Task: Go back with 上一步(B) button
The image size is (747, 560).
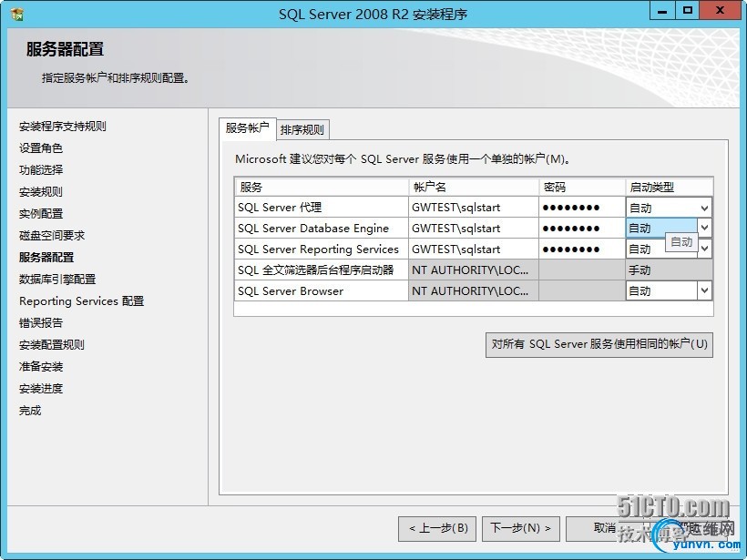Action: [437, 528]
